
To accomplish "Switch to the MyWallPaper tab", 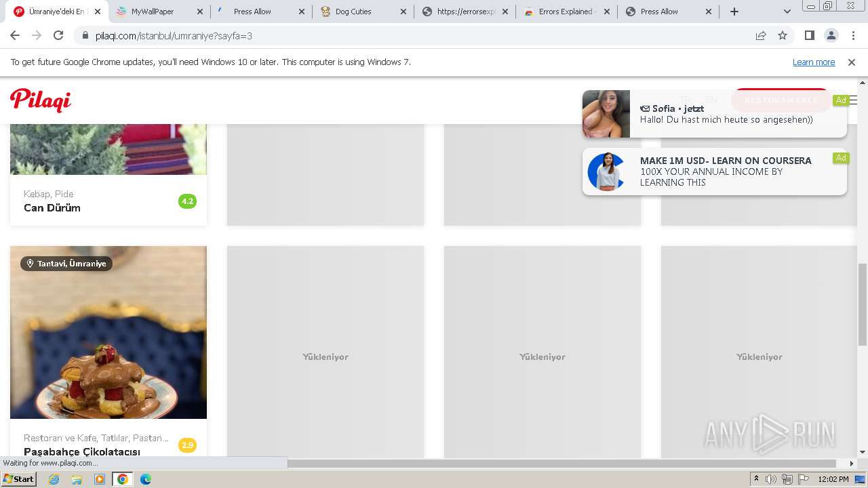I will (159, 12).
